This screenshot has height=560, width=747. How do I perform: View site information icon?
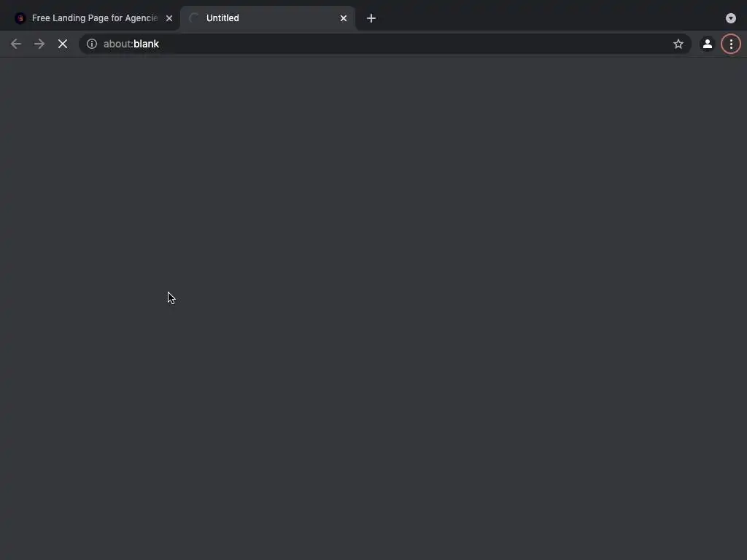[92, 44]
